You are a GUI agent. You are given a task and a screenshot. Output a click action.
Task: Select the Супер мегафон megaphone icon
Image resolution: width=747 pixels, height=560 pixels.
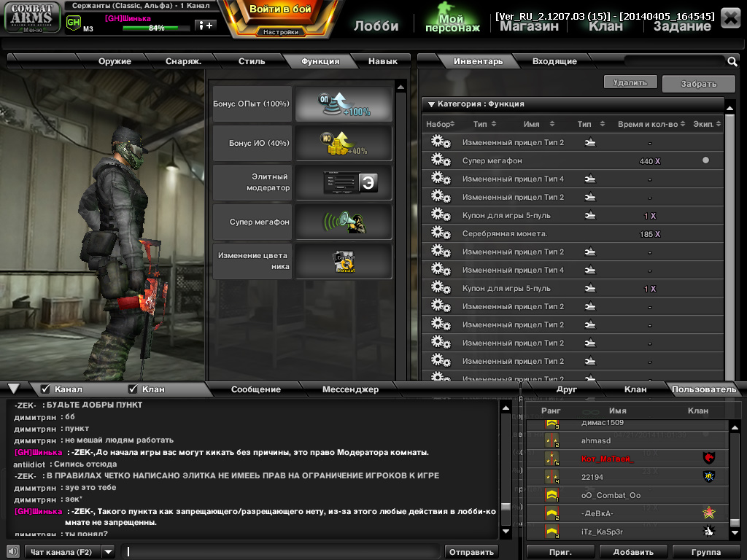click(344, 222)
